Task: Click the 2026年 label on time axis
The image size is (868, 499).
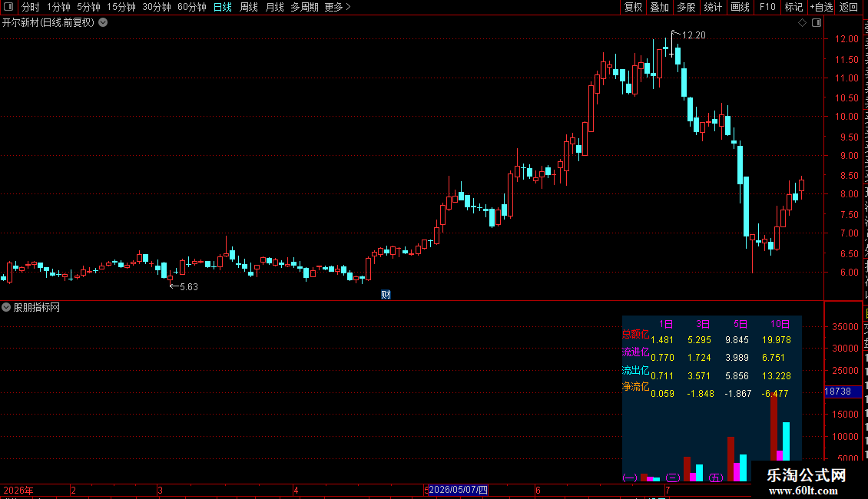Action: 18,490
